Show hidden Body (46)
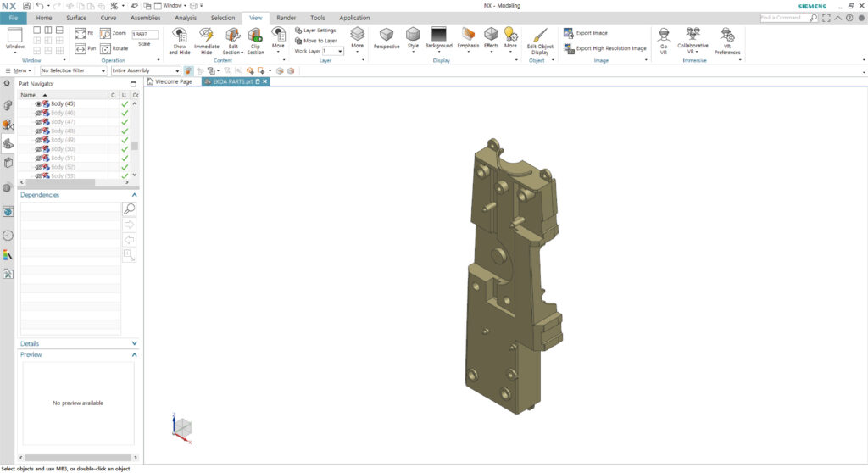The width and height of the screenshot is (868, 473). coord(39,113)
